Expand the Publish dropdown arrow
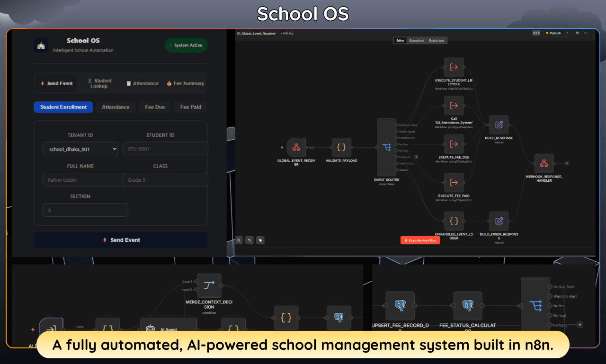This screenshot has height=364, width=606. [x=568, y=33]
